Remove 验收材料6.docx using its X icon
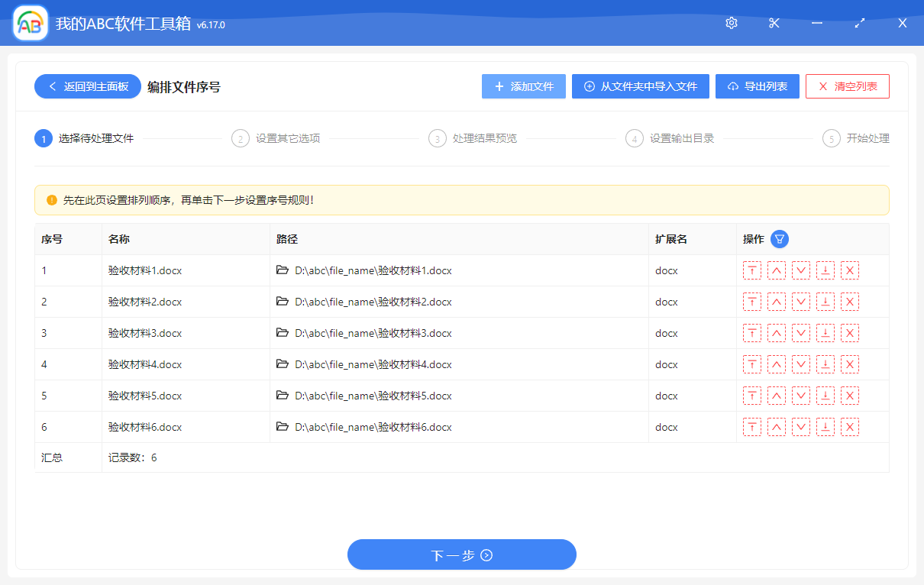 pos(850,426)
